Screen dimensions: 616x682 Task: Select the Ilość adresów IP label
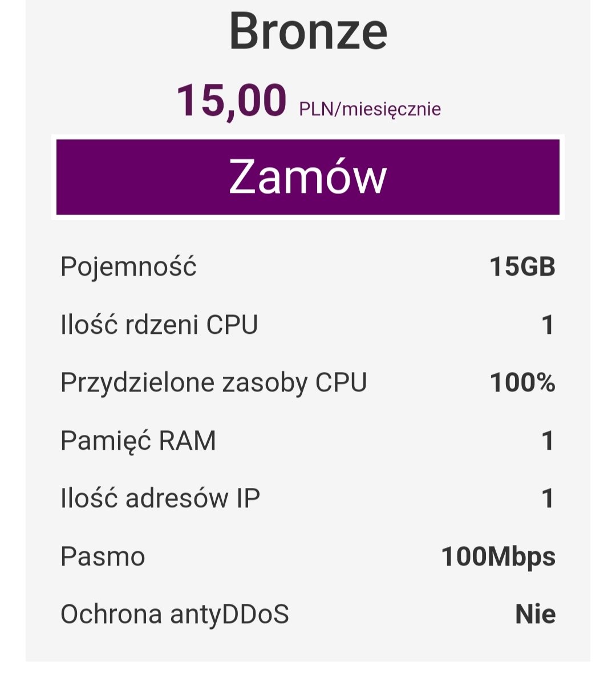[160, 498]
